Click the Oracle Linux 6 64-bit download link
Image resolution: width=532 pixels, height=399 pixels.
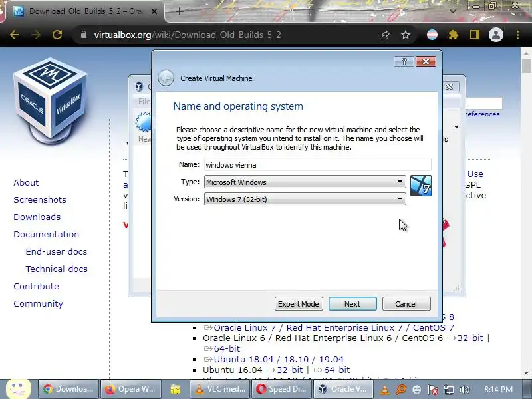click(x=227, y=348)
